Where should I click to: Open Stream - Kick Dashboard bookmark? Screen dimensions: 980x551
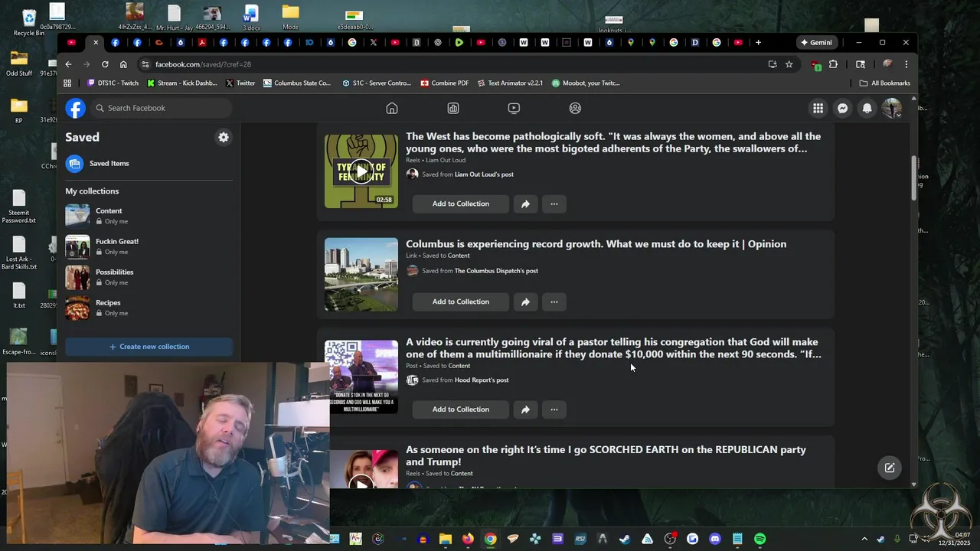coord(182,83)
